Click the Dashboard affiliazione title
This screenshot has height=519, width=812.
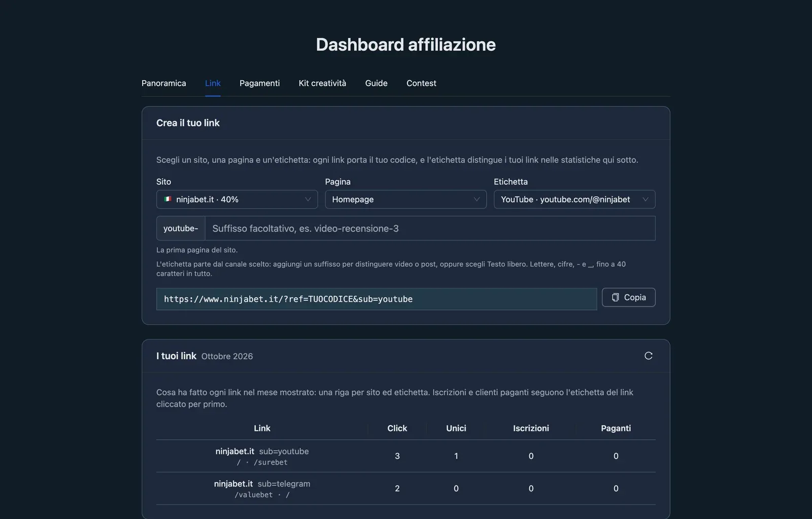(x=405, y=45)
